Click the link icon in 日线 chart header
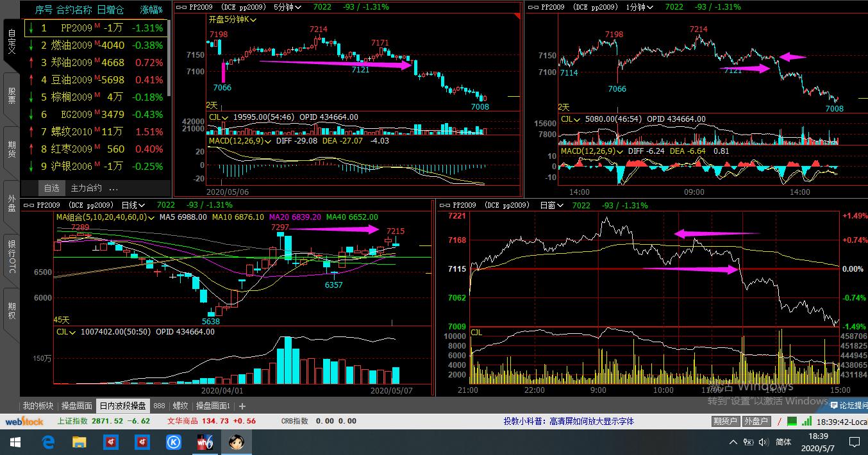The image size is (868, 455). click(x=29, y=205)
